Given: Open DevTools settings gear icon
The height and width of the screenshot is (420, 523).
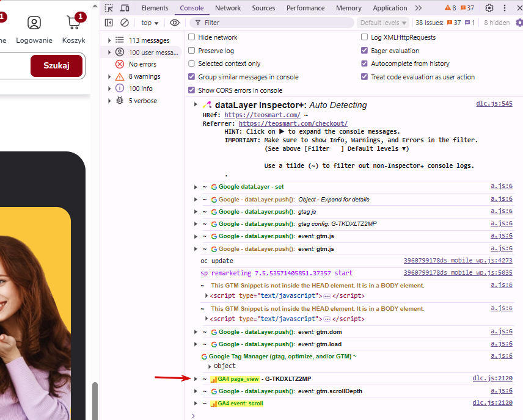Looking at the screenshot, I should [489, 8].
